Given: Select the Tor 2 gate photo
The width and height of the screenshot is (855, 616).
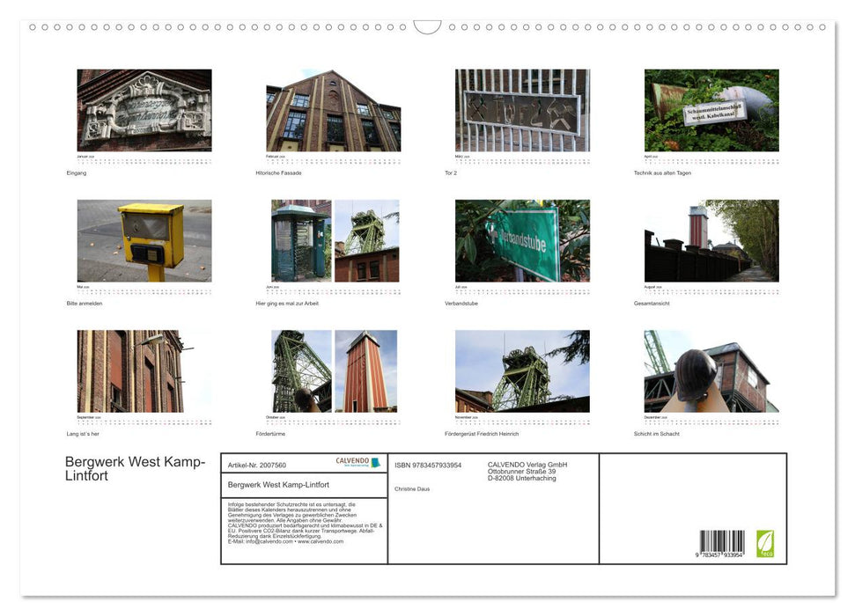Looking at the screenshot, I should pyautogui.click(x=523, y=108).
